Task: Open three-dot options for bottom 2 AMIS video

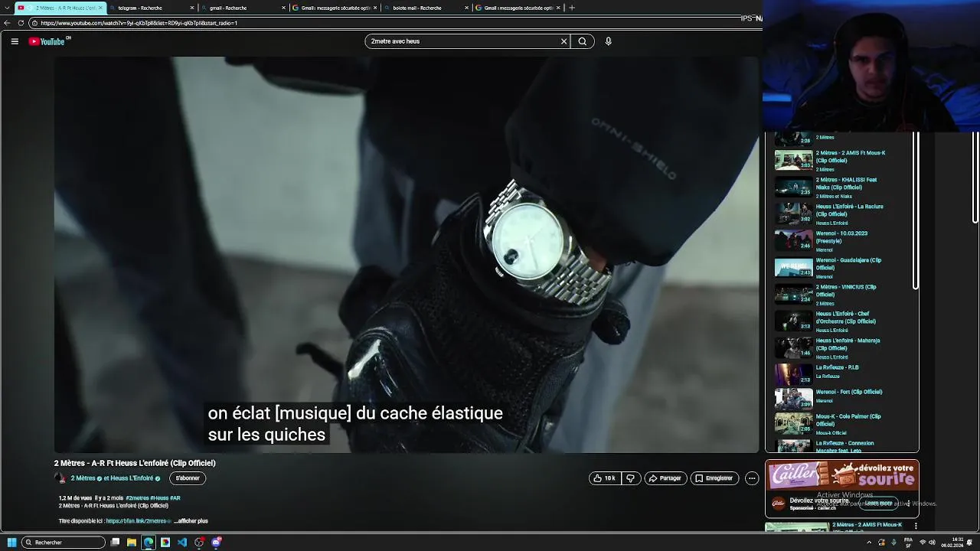Action: (915, 526)
